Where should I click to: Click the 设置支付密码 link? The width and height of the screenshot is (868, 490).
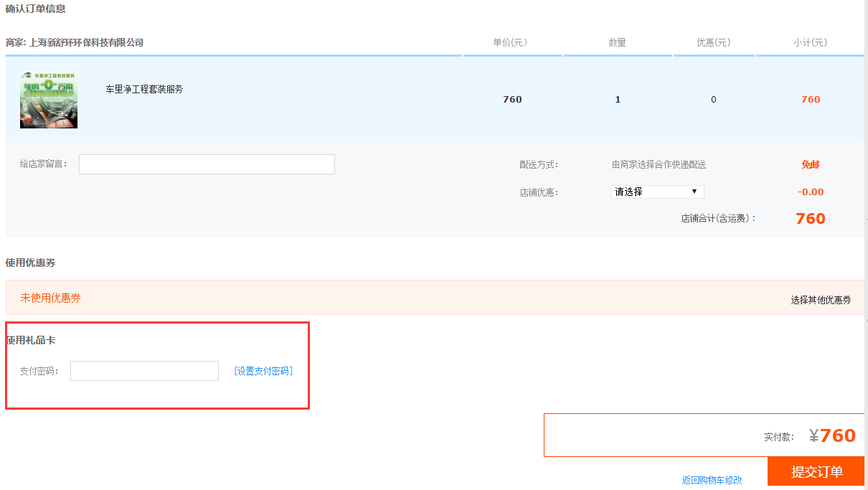point(263,371)
